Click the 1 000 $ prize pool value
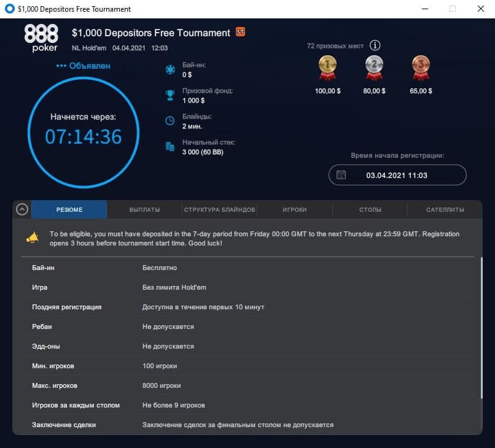The image size is (495, 448). (x=193, y=100)
